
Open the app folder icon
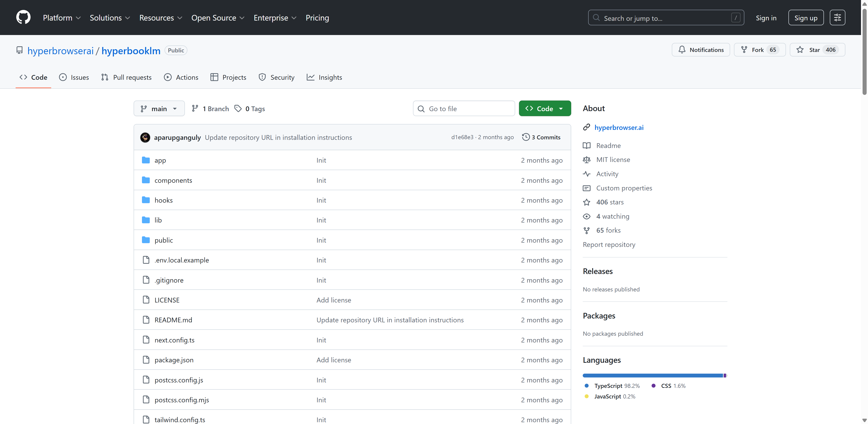(146, 160)
